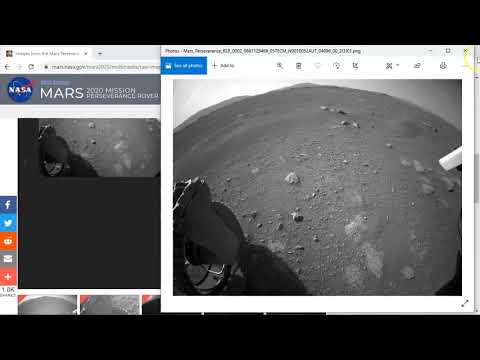Go forward in the browser
Image resolution: width=480 pixels, height=360 pixels.
point(19,67)
